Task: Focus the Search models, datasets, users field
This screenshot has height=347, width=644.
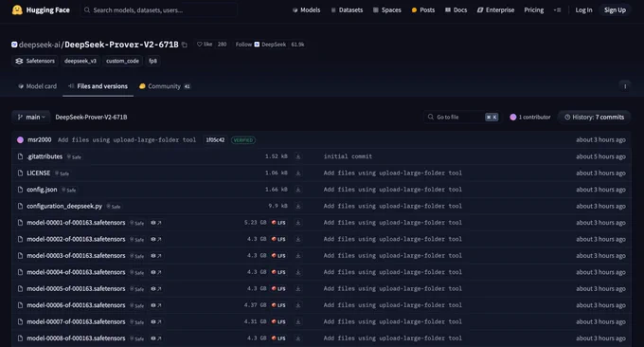Action: coord(159,9)
